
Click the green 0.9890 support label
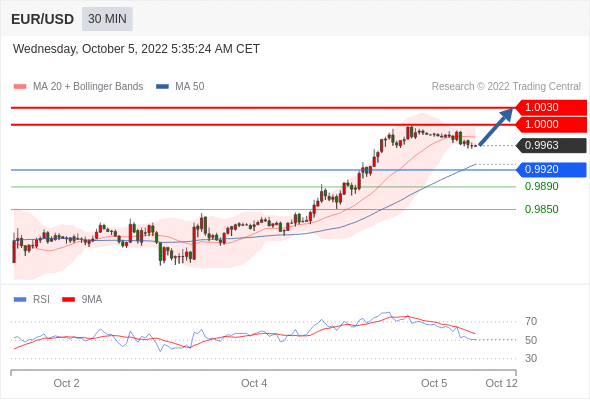pyautogui.click(x=541, y=186)
